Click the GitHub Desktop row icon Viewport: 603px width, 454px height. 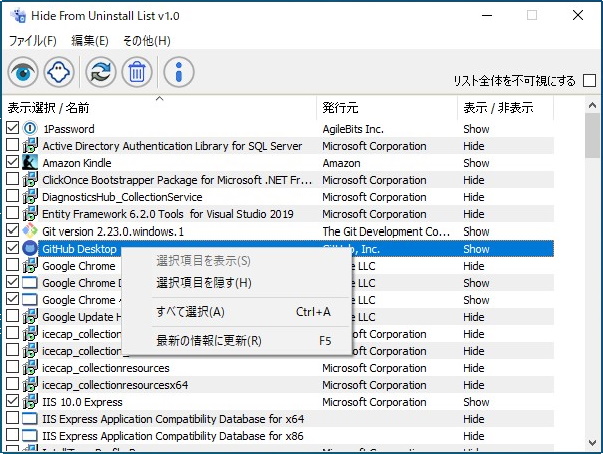point(30,248)
